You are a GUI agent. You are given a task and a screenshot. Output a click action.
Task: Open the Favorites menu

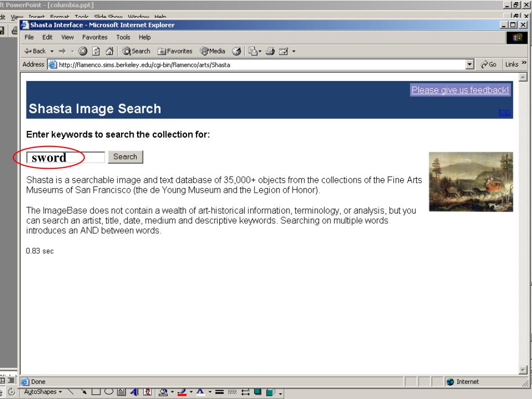tap(95, 37)
